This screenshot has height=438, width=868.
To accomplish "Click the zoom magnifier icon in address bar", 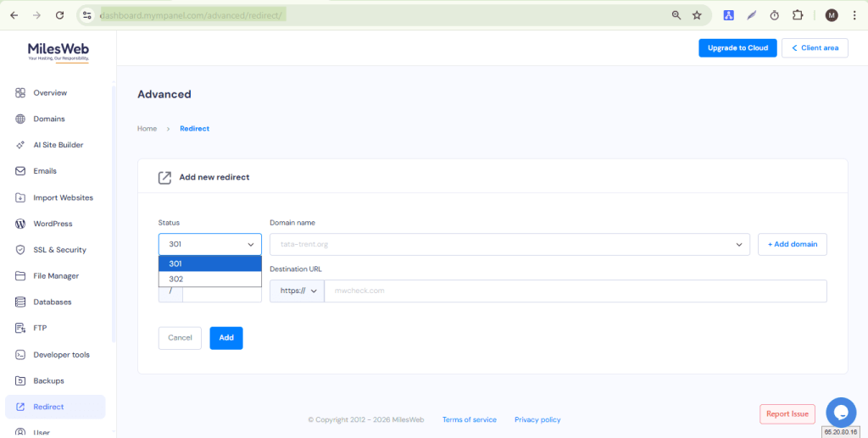I will [676, 15].
